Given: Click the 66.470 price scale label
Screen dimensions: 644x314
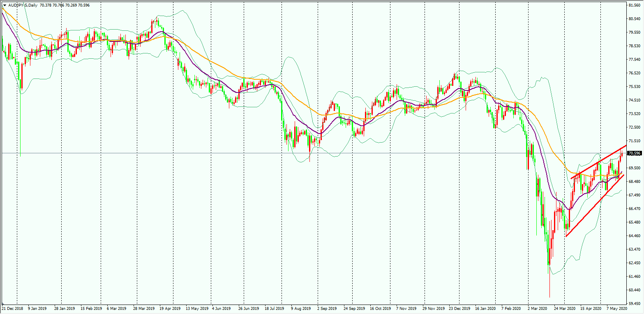Looking at the screenshot, I should click(635, 208).
